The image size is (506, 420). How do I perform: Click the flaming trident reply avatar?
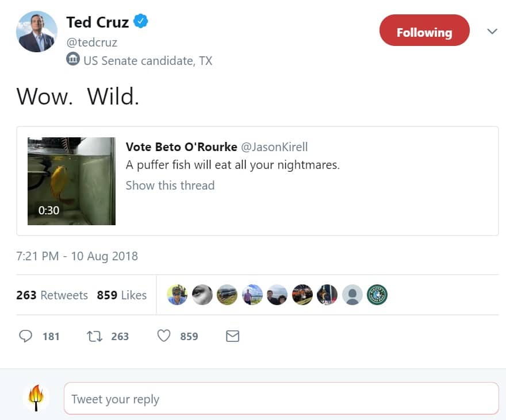pos(36,398)
